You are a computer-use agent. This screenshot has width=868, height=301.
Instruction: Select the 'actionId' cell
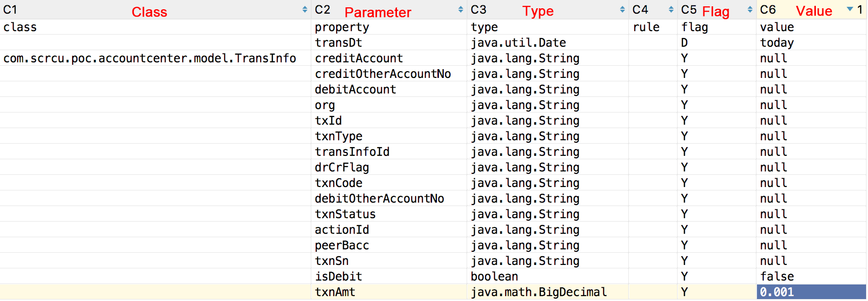(389, 229)
